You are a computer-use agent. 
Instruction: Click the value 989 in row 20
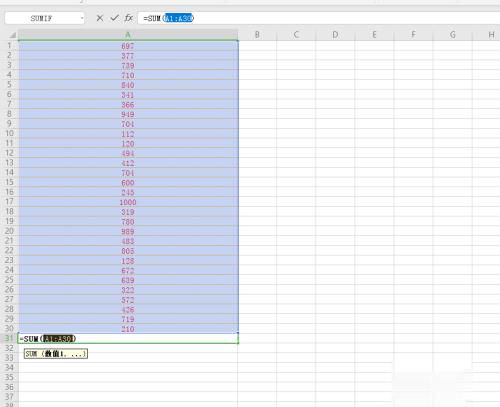(x=128, y=231)
